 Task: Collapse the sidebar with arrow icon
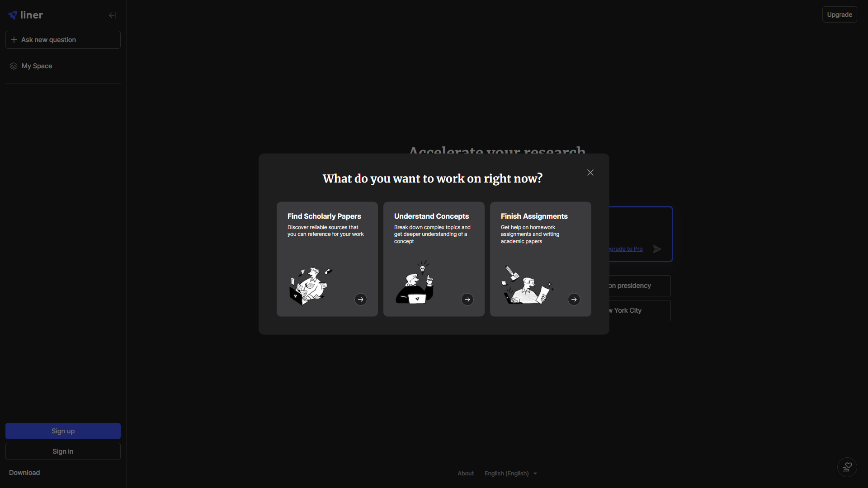click(113, 15)
